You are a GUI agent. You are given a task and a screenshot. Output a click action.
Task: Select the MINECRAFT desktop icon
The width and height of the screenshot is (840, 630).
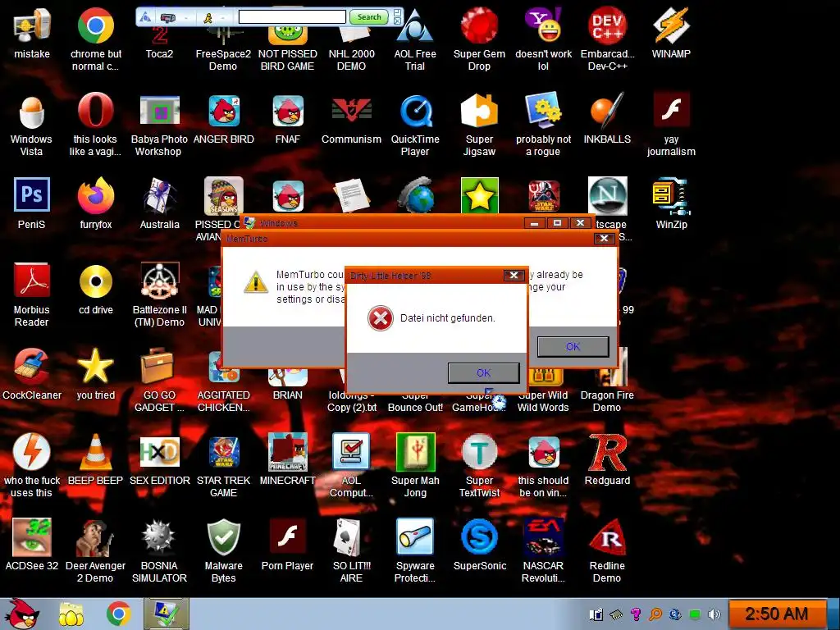pyautogui.click(x=287, y=459)
